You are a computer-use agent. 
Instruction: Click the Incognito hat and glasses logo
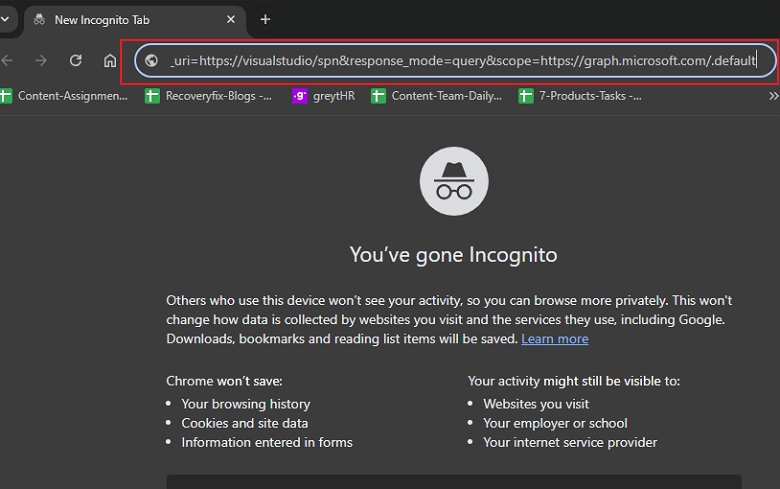454,181
